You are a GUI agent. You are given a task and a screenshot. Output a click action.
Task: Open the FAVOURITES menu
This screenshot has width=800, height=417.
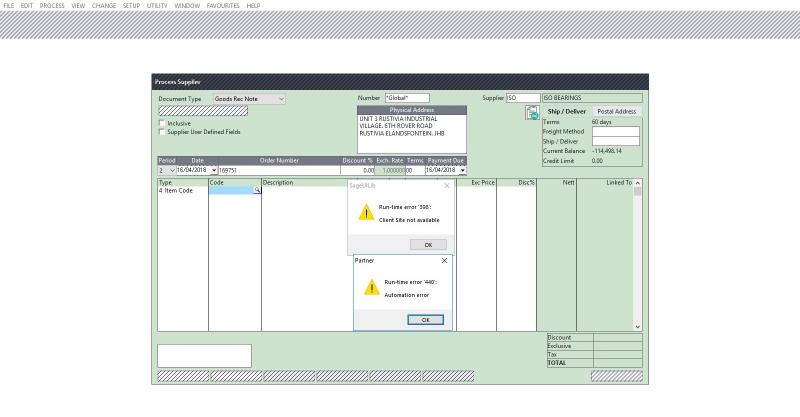coord(225,5)
